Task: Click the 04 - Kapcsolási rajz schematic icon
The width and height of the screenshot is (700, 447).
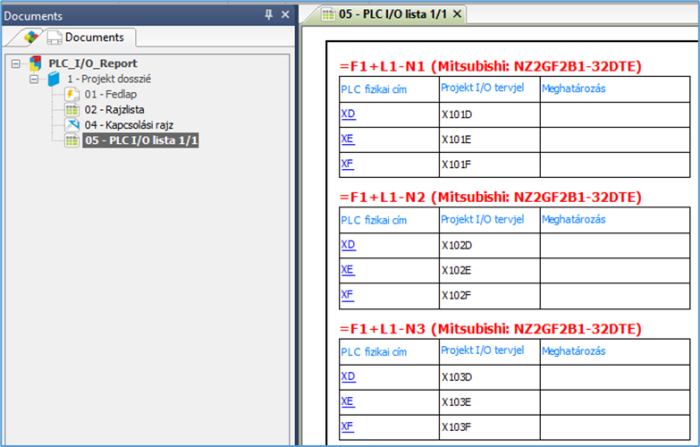Action: click(71, 125)
